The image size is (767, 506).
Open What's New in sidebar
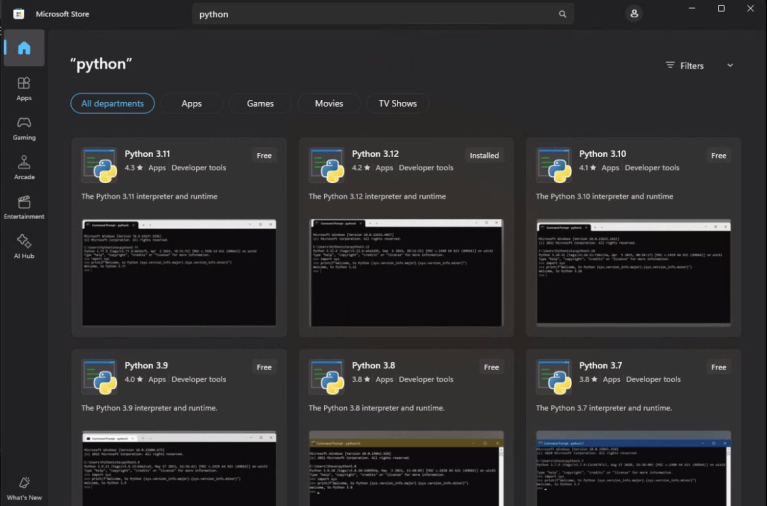24,488
